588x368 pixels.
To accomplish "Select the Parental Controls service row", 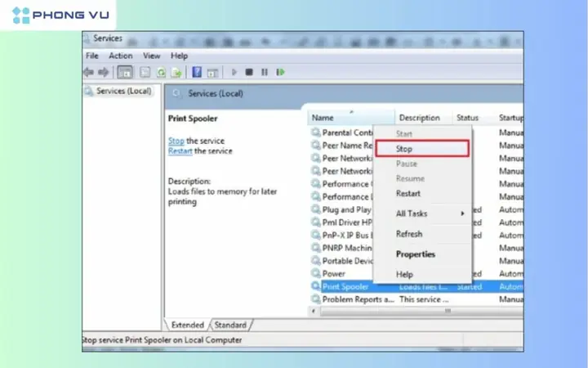I will (x=416, y=132).
